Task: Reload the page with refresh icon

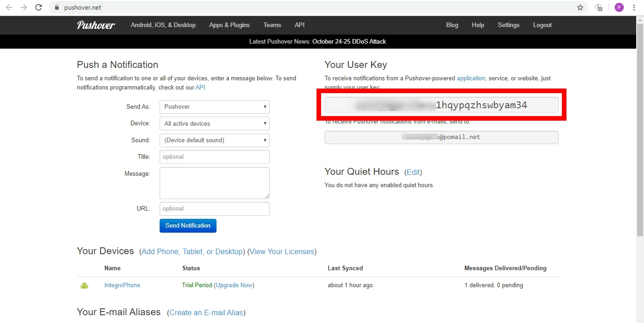Action: point(39,7)
